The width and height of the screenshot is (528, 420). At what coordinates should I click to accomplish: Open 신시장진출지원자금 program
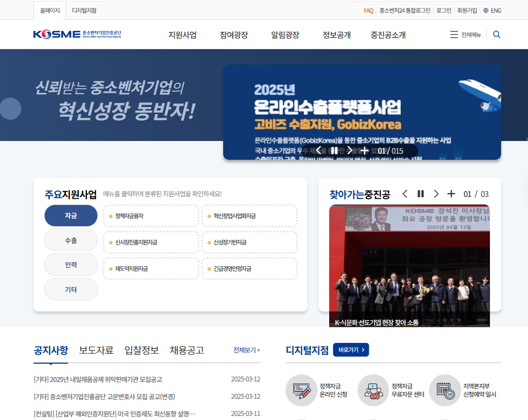[x=151, y=242]
